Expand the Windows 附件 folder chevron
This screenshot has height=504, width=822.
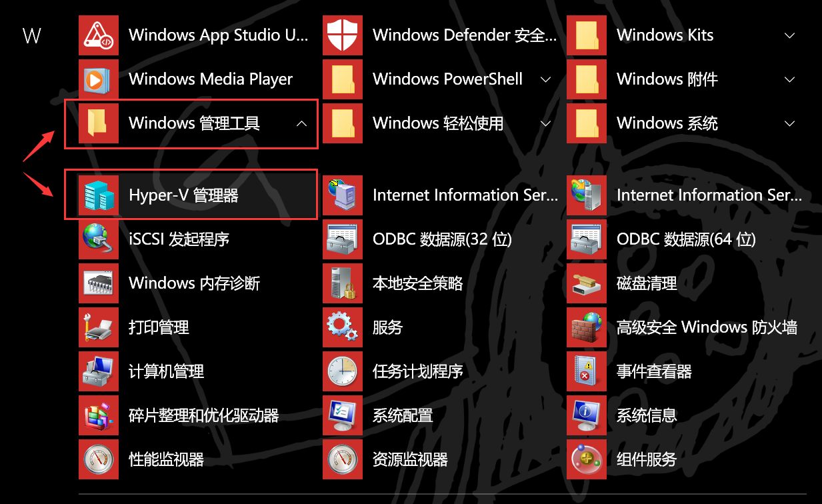point(790,79)
